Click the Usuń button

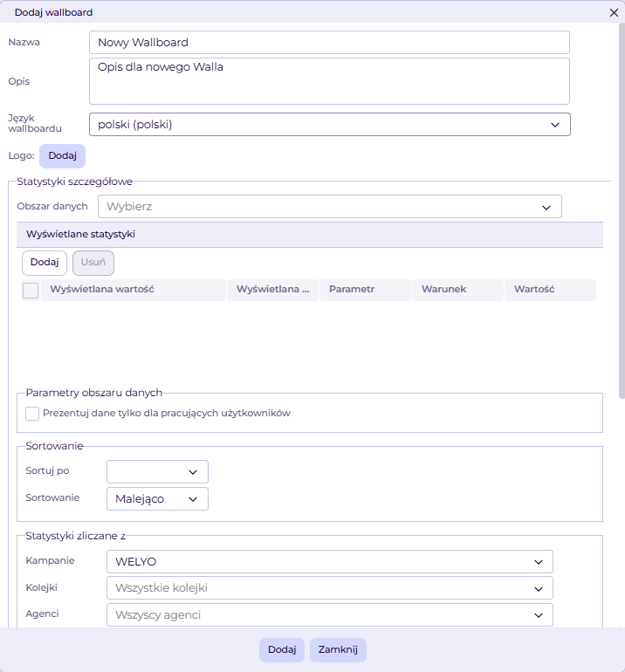click(x=93, y=263)
